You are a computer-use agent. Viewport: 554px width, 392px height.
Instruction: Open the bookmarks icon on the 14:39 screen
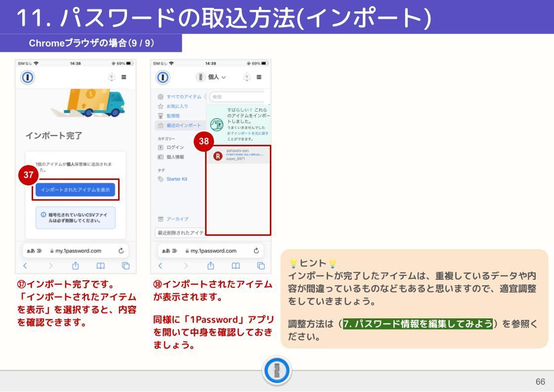(236, 265)
